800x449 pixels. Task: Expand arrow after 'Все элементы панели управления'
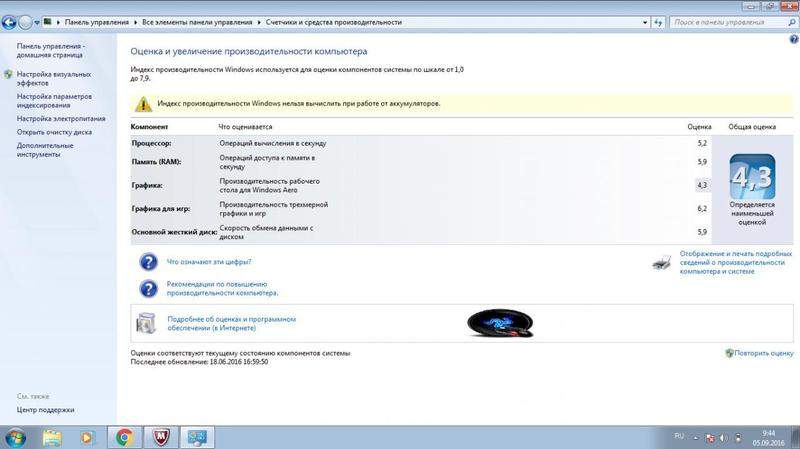pyautogui.click(x=259, y=22)
